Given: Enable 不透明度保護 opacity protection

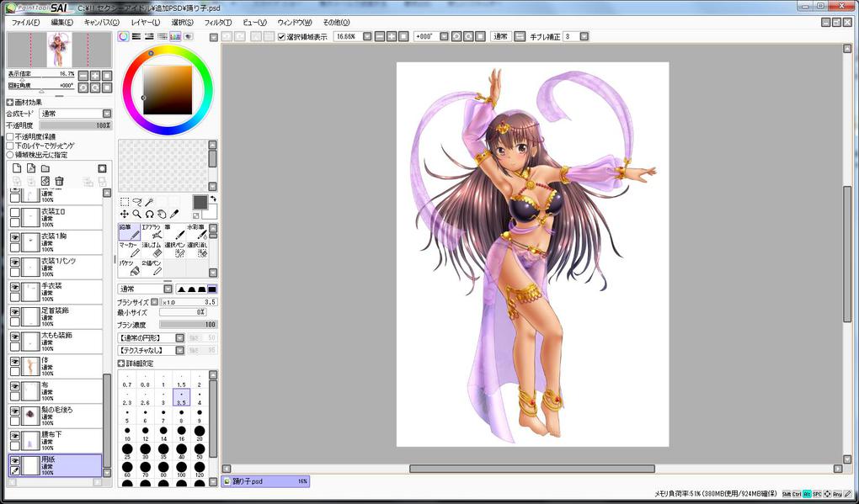Looking at the screenshot, I should tap(10, 137).
